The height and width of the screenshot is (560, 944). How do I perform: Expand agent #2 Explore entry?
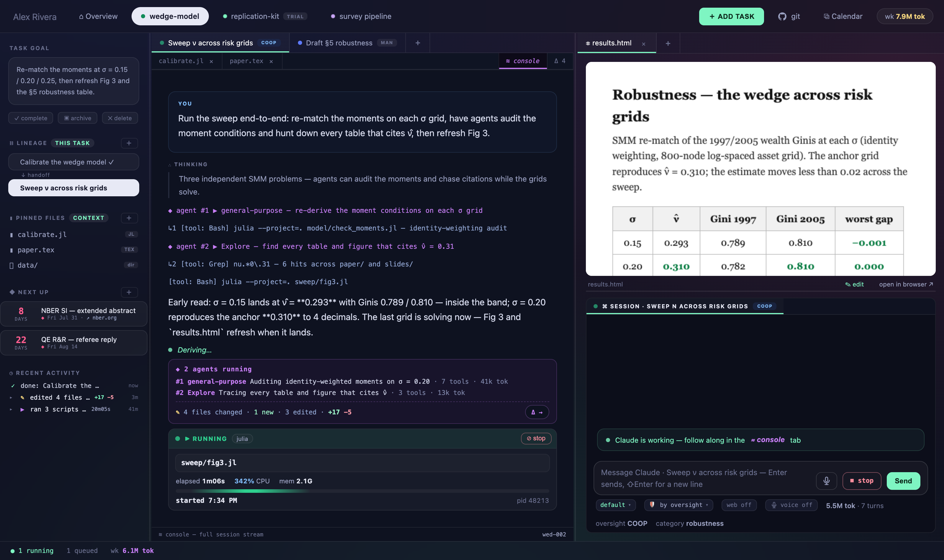[311, 246]
